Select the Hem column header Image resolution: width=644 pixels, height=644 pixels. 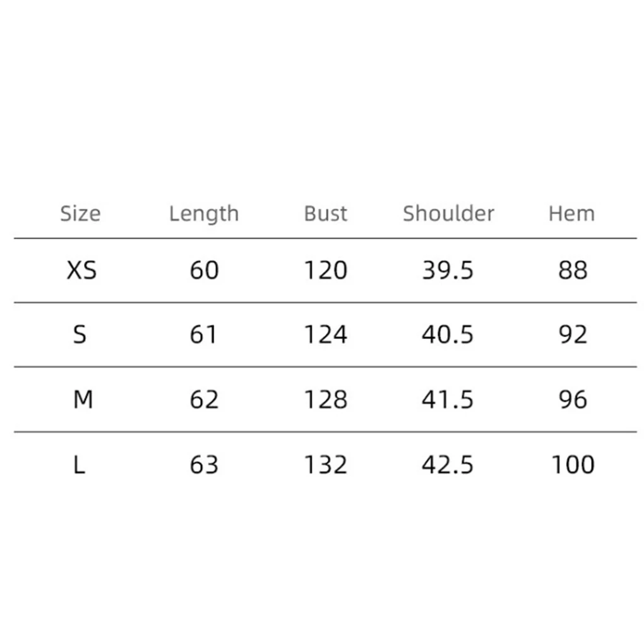571,214
